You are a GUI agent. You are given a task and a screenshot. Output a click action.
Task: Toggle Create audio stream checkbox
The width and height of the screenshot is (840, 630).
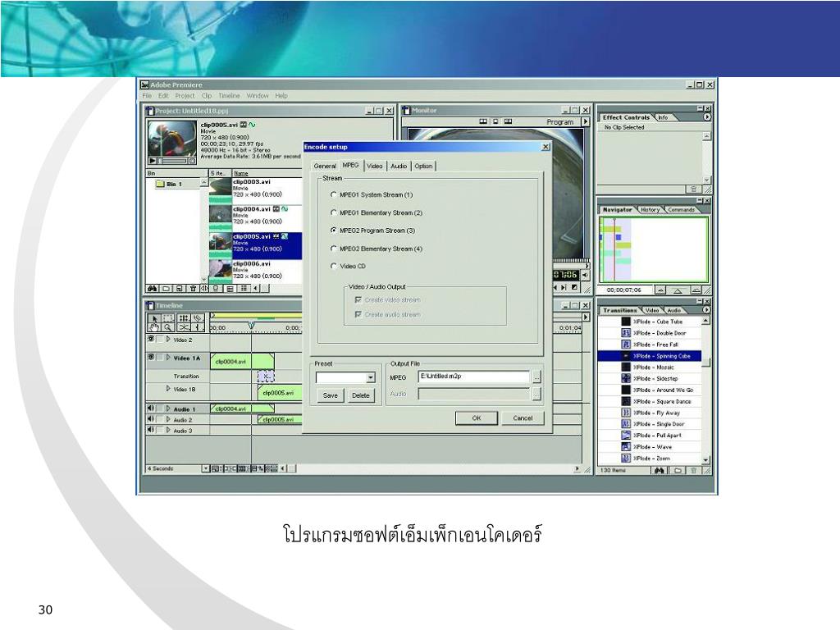coord(358,314)
